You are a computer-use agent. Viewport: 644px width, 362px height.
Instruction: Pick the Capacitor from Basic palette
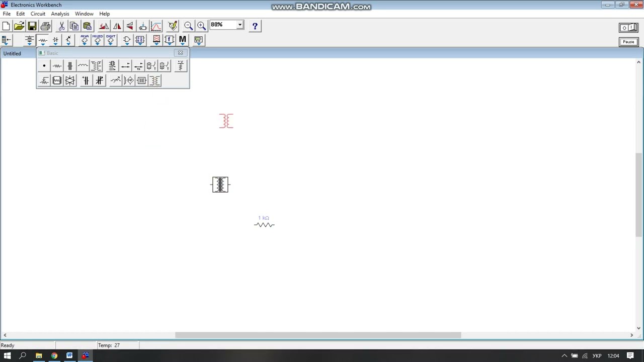(70, 66)
